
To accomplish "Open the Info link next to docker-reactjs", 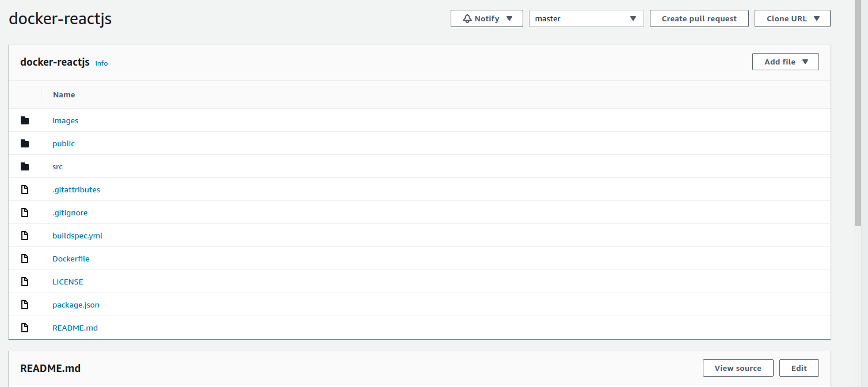I will pyautogui.click(x=101, y=63).
